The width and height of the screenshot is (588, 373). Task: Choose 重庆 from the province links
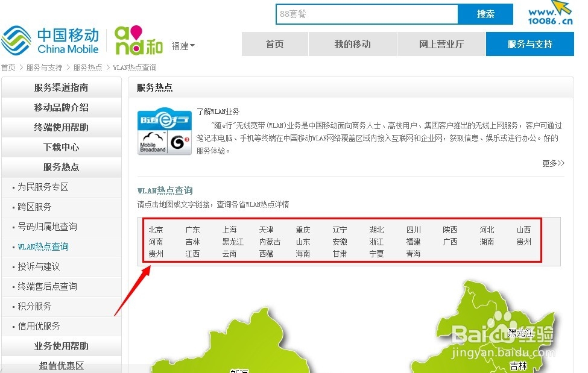(303, 230)
